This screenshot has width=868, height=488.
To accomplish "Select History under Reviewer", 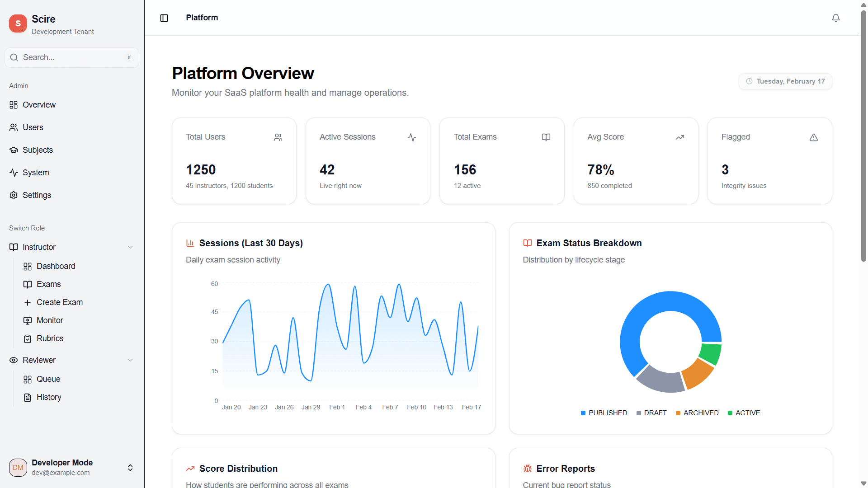I will pyautogui.click(x=49, y=397).
